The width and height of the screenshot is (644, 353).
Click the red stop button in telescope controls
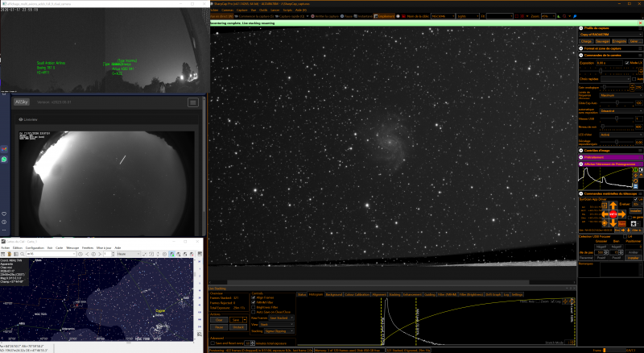pos(613,214)
